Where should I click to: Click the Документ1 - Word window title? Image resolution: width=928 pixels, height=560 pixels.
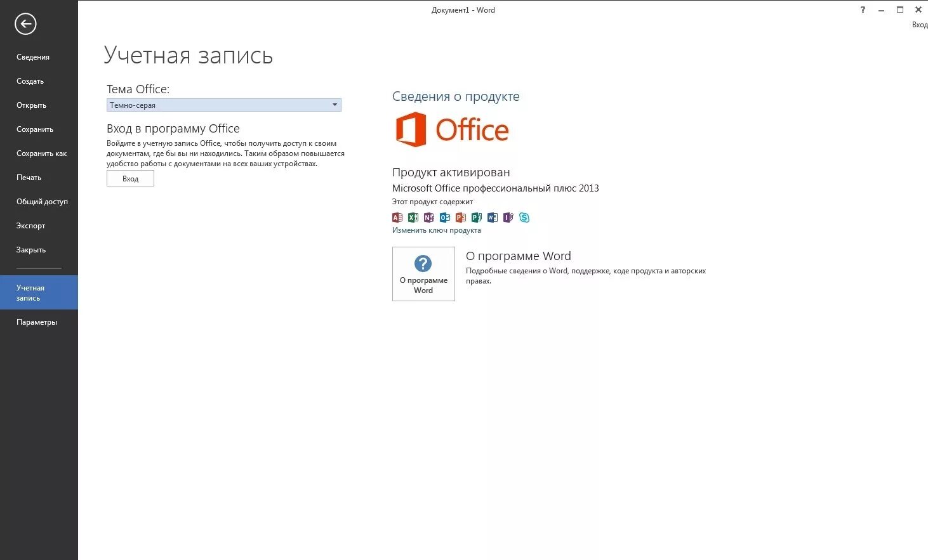coord(463,10)
